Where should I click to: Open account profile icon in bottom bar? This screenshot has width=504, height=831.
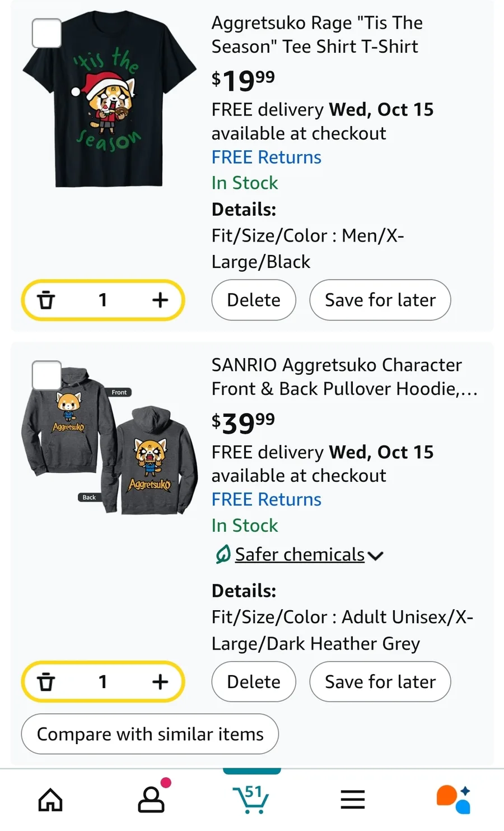coord(151,800)
